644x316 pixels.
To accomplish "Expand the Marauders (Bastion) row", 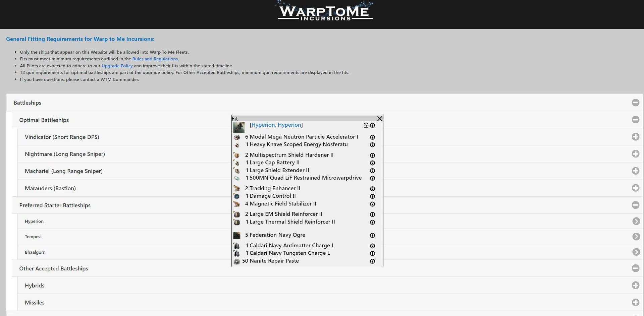I will pyautogui.click(x=635, y=188).
